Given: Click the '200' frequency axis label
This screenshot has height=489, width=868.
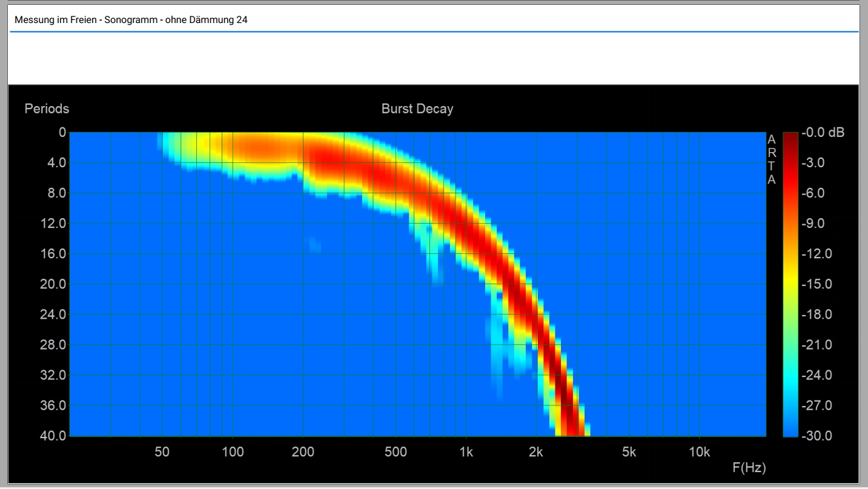Looking at the screenshot, I should (x=303, y=452).
